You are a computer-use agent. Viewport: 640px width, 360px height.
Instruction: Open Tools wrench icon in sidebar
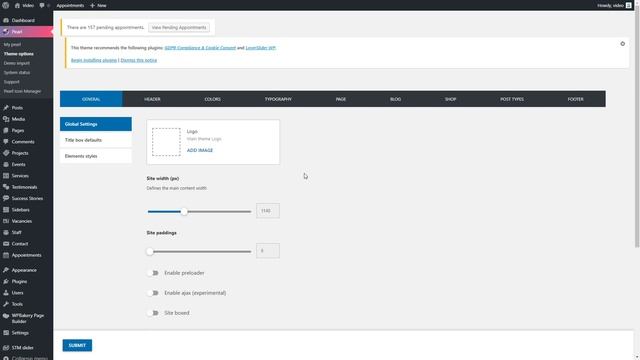tap(6, 304)
